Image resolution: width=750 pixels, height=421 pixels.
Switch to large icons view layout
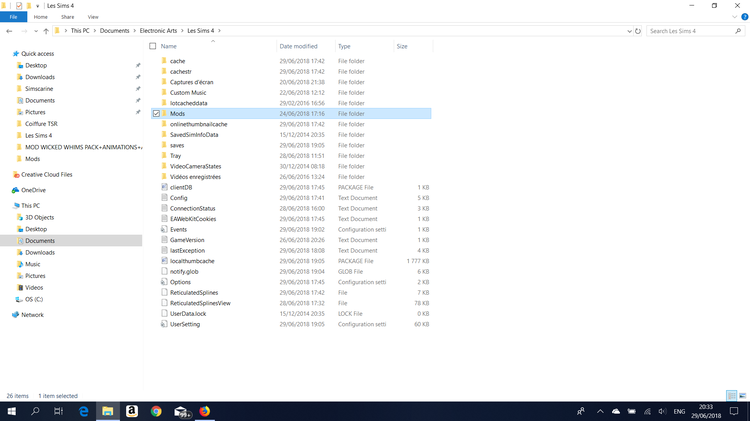tap(742, 396)
